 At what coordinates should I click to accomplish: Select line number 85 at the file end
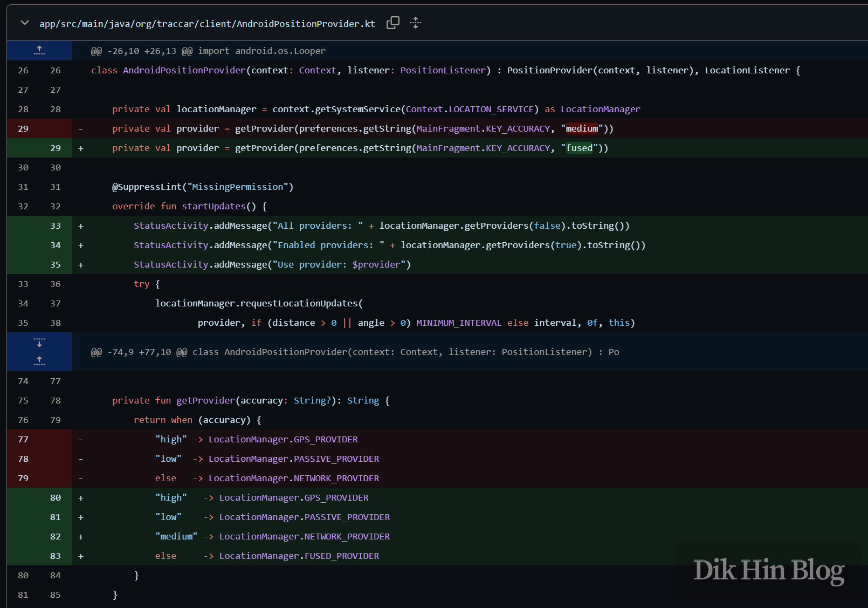[56, 595]
